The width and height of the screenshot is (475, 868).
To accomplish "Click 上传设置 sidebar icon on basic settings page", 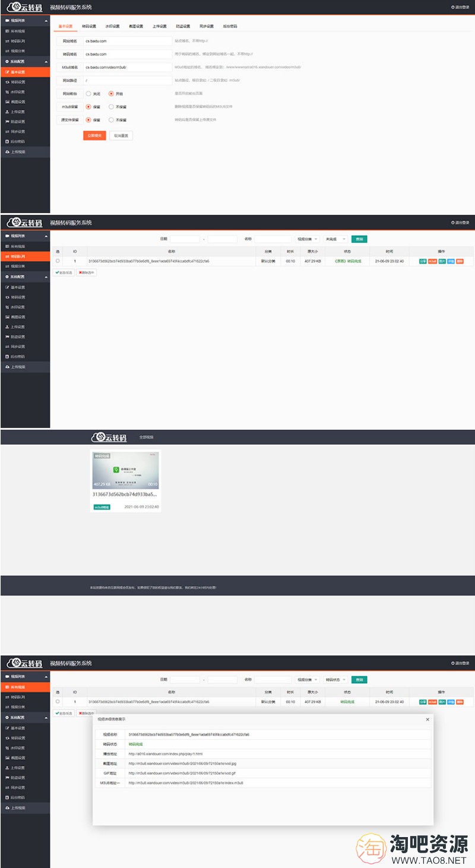I will point(7,112).
